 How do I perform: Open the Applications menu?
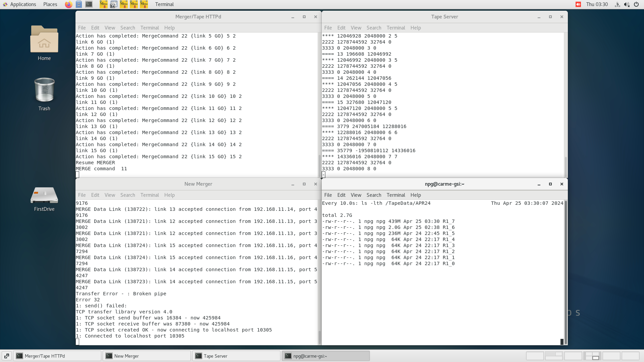[x=19, y=4]
